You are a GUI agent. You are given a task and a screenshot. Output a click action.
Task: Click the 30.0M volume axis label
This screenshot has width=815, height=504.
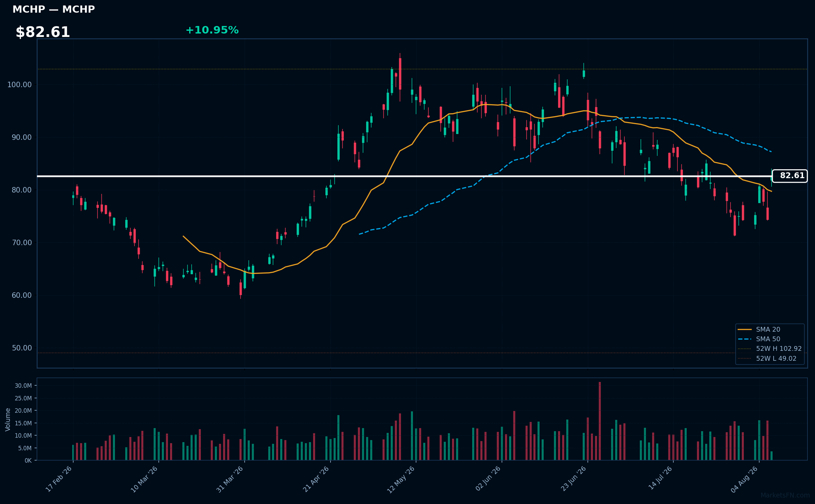(23, 386)
